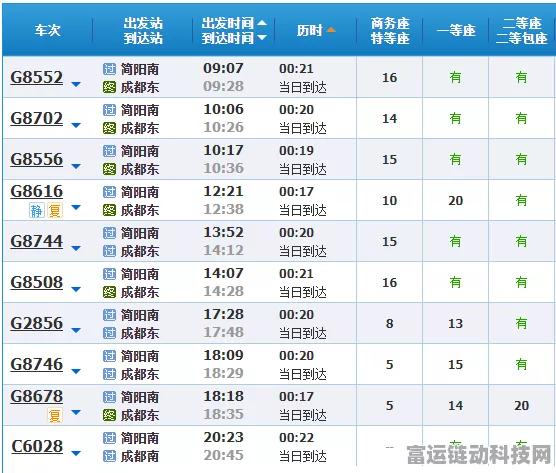Click duration 00:19 in G8556 row
This screenshot has width=556, height=473.
pyautogui.click(x=296, y=150)
